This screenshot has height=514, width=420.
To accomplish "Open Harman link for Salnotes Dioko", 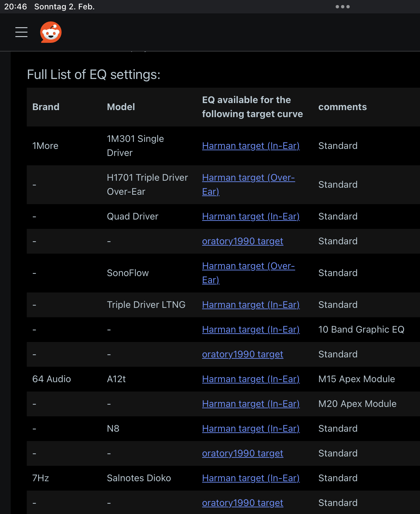I will pos(251,478).
